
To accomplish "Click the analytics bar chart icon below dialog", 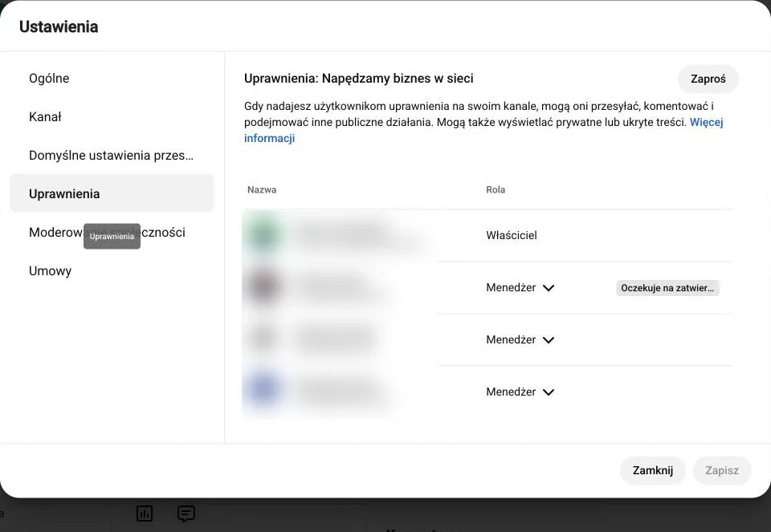I will point(145,514).
